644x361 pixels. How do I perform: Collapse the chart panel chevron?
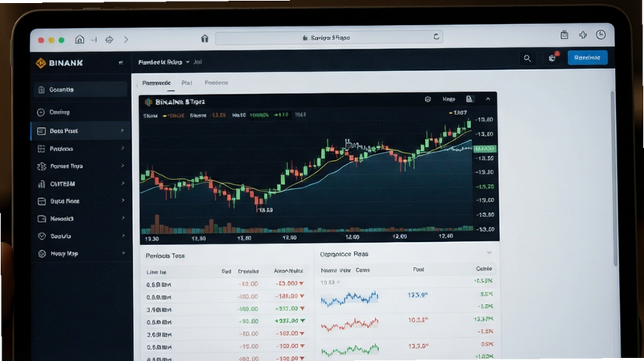(488, 99)
